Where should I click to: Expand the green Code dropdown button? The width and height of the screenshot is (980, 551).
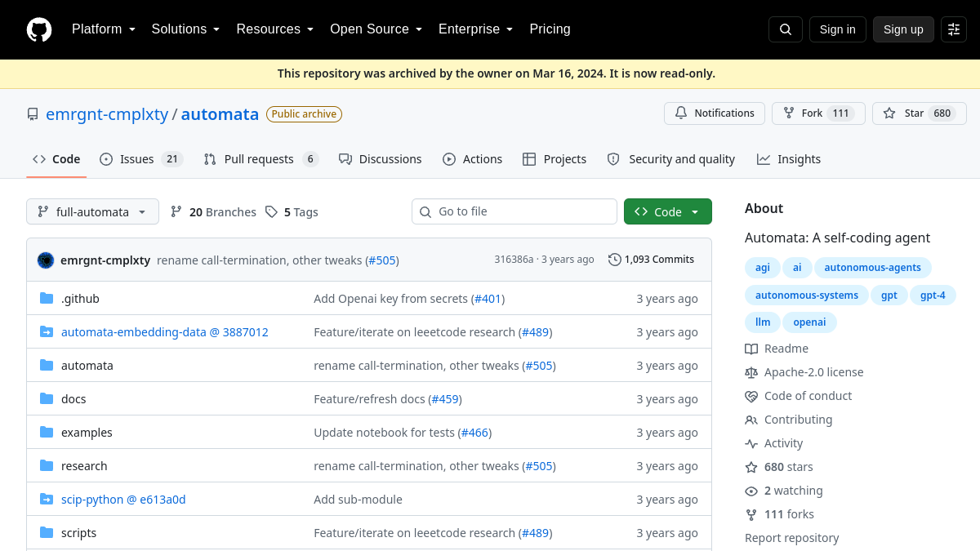(x=668, y=212)
